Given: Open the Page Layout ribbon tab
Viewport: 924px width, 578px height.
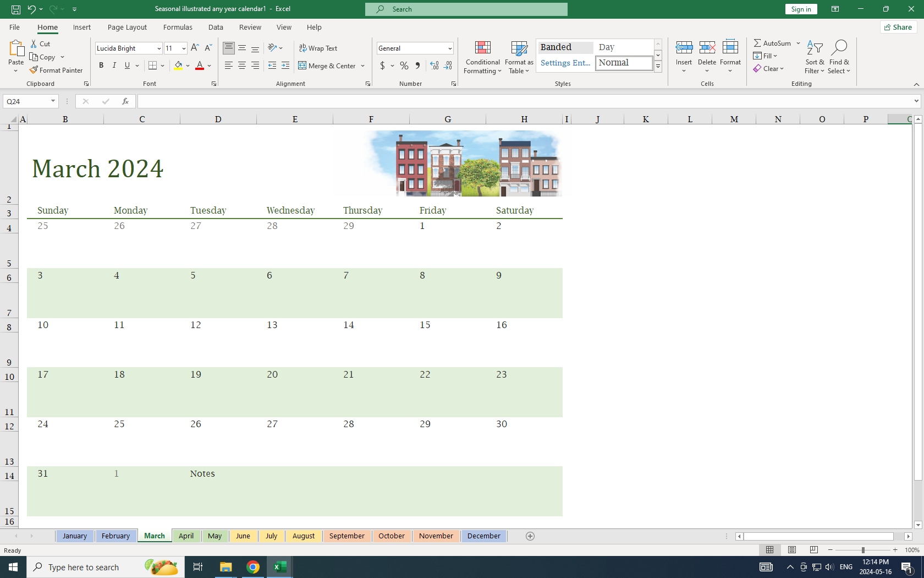Looking at the screenshot, I should [x=127, y=27].
